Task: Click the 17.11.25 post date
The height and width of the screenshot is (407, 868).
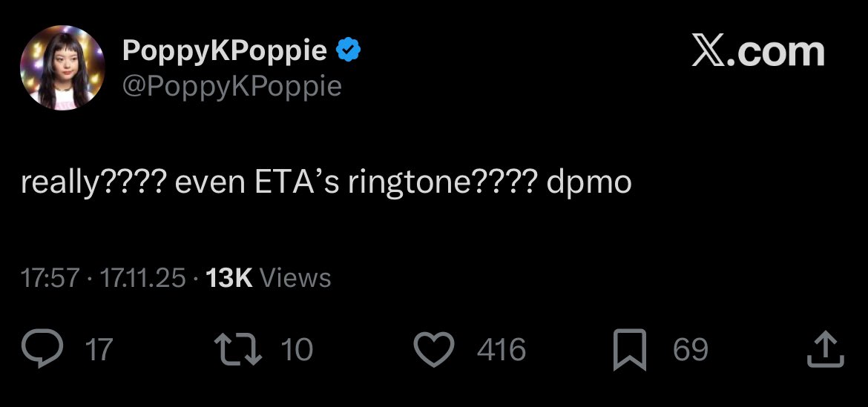Action: click(x=142, y=278)
